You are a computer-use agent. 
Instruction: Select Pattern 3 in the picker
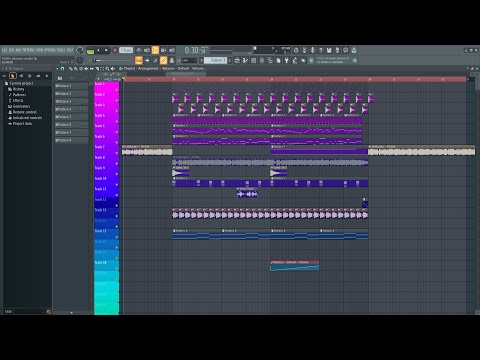(71, 101)
